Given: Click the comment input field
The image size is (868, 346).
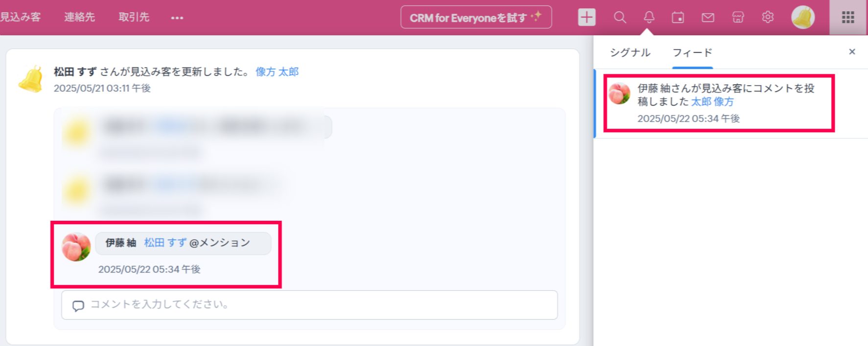Looking at the screenshot, I should coord(309,305).
